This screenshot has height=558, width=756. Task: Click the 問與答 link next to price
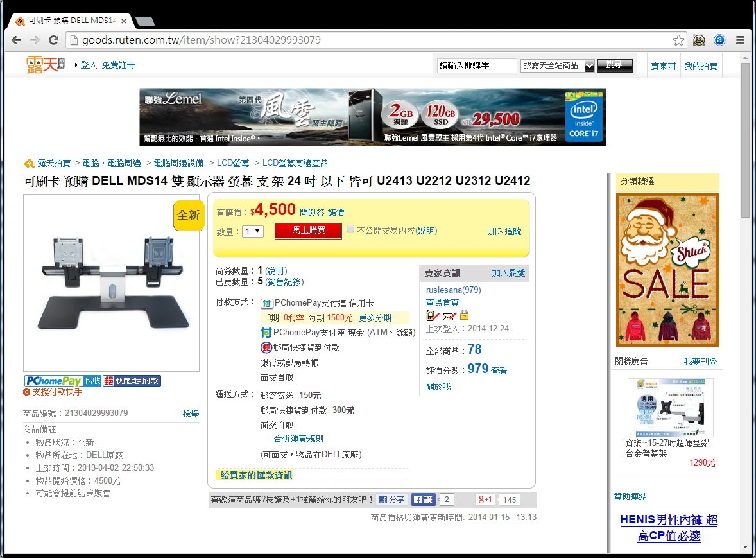(x=312, y=213)
